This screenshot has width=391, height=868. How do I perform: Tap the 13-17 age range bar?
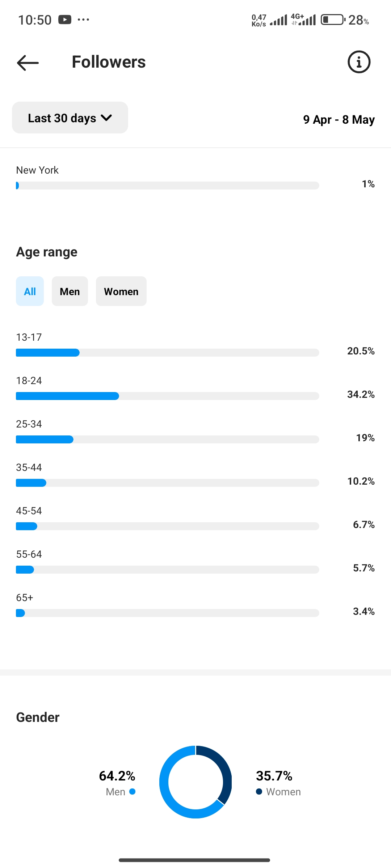pyautogui.click(x=167, y=353)
